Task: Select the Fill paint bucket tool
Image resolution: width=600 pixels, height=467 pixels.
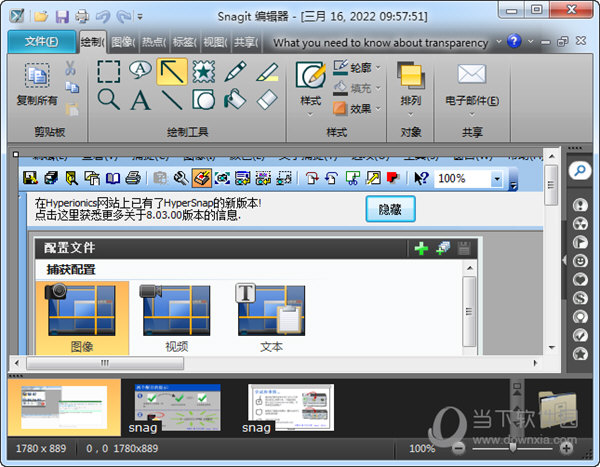Action: pos(235,100)
